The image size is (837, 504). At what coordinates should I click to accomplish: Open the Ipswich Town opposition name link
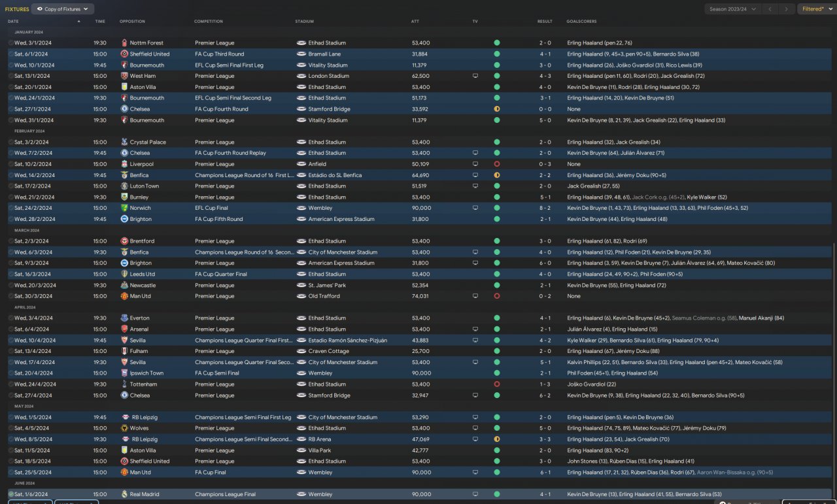click(146, 373)
